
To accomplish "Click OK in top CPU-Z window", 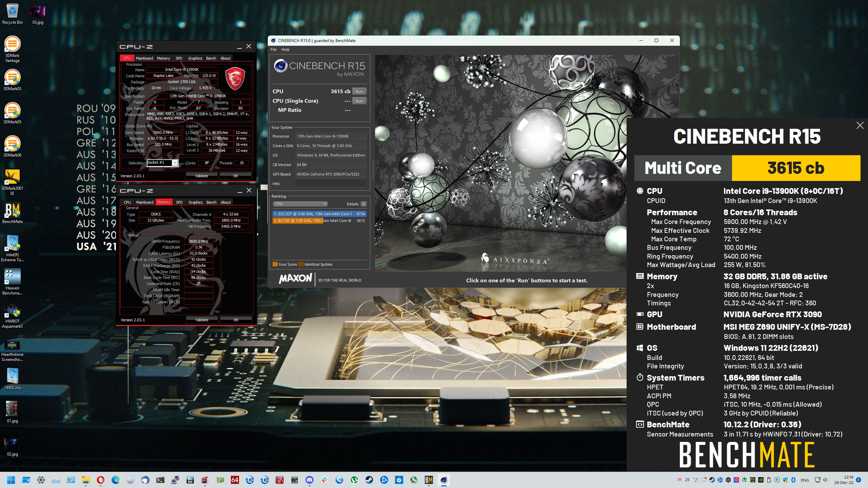I will tap(236, 176).
